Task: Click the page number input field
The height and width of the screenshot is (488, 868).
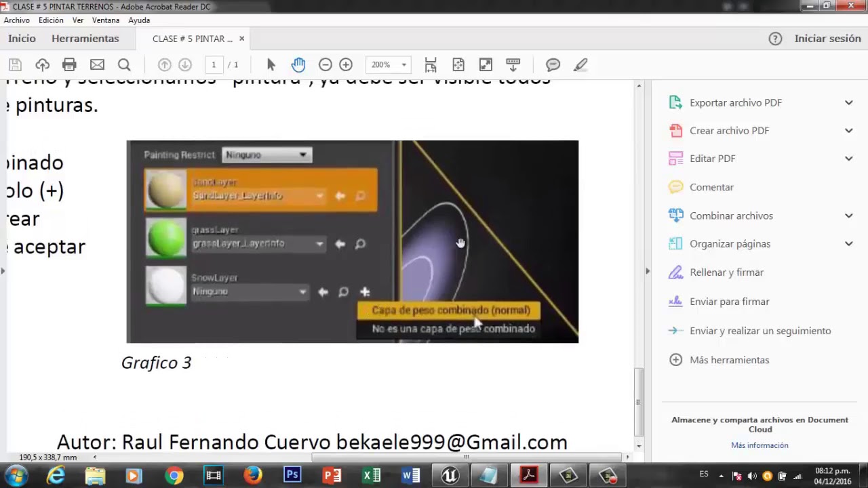Action: (214, 65)
